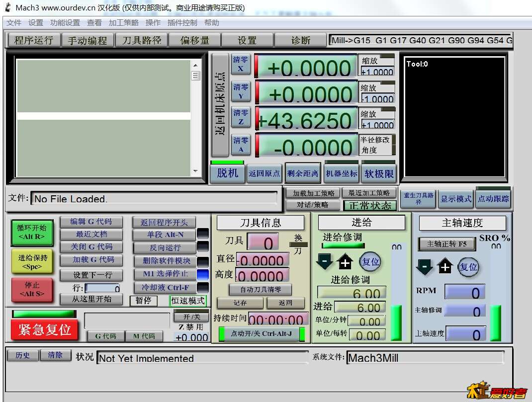Image resolution: width=532 pixels, height=402 pixels.
Task: Toggle 脱机 offline mode
Action: (x=227, y=173)
